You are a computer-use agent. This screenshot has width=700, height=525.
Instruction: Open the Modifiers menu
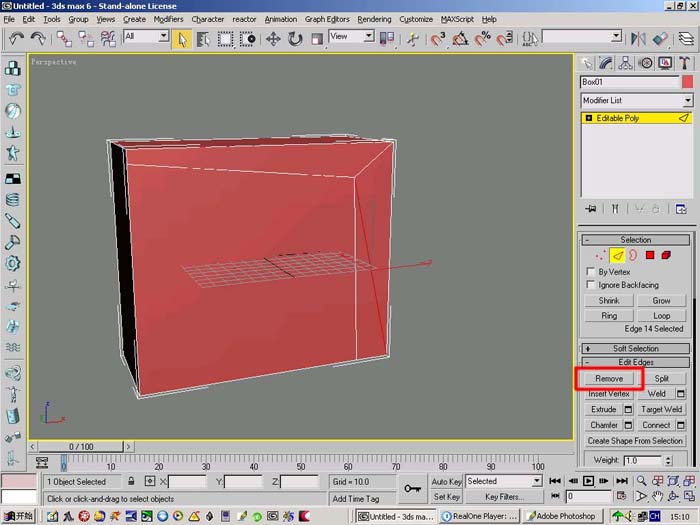tap(168, 19)
